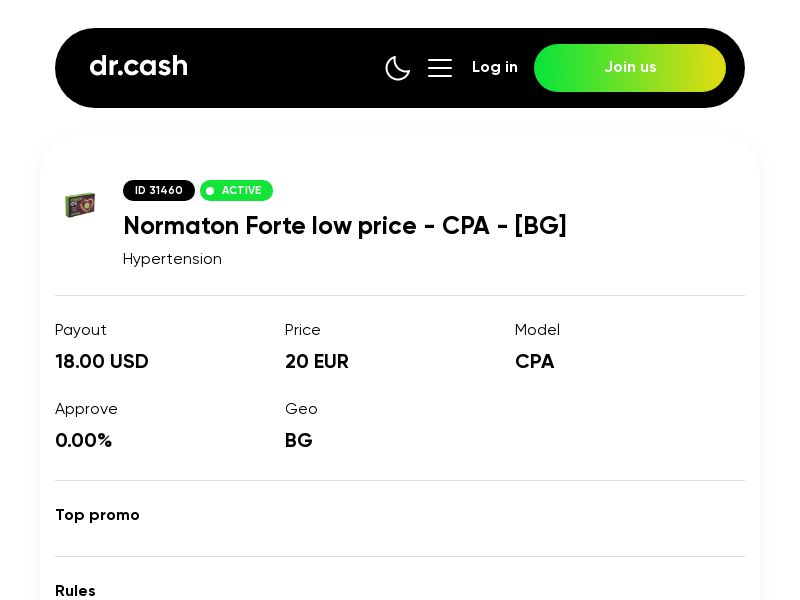Expand the Rules section

point(75,591)
